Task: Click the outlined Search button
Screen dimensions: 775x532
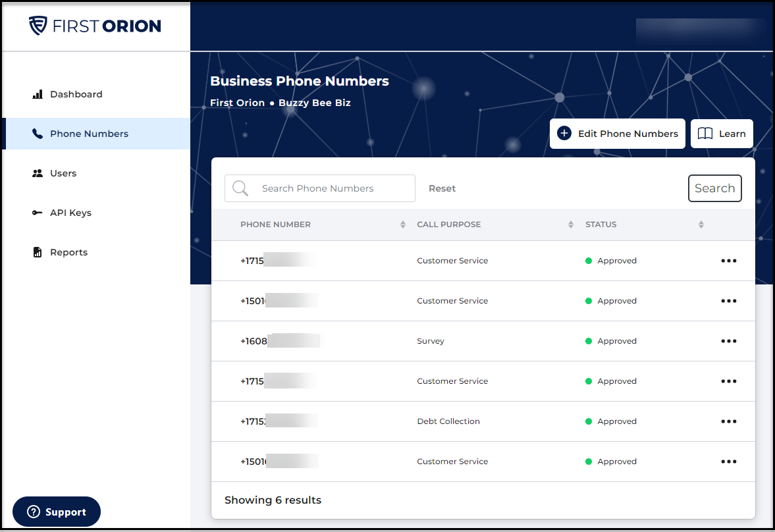Action: (x=714, y=188)
